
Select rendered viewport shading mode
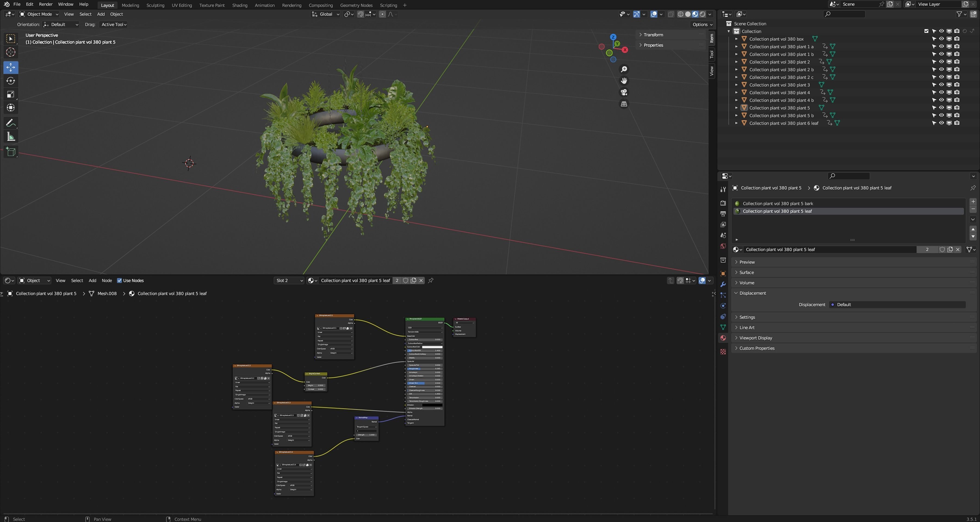[702, 14]
